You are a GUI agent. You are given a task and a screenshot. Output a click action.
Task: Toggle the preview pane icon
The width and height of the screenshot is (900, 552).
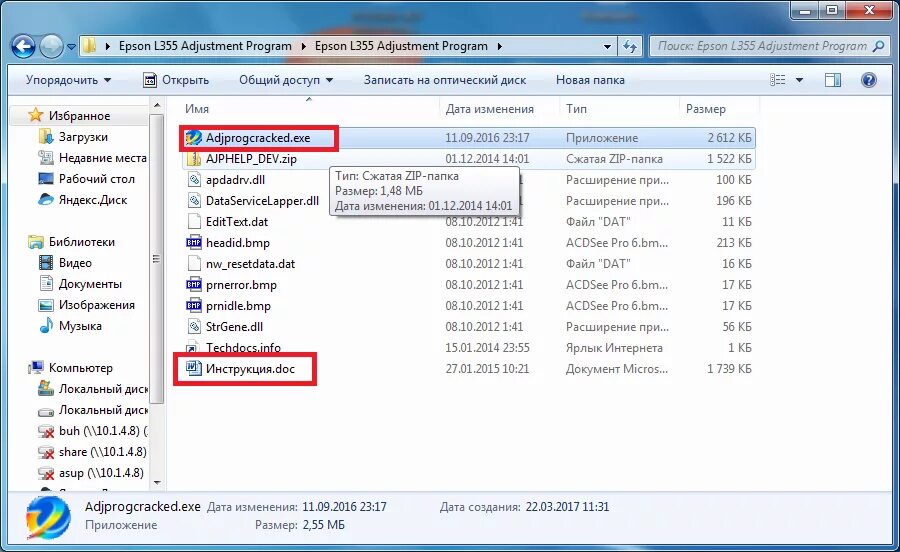coord(833,80)
